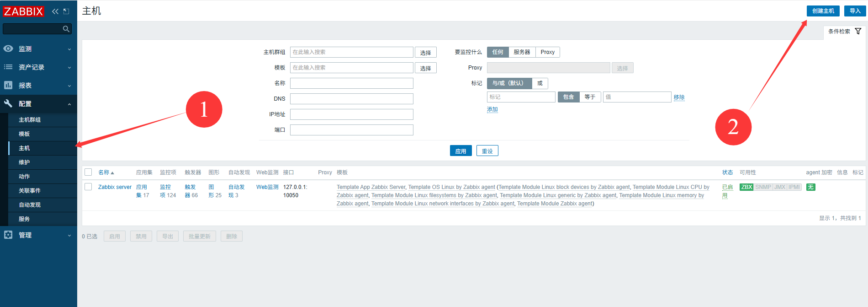Screen dimensions: 868x307
Task: Expand the 资产记录 menu
Action: (69, 67)
